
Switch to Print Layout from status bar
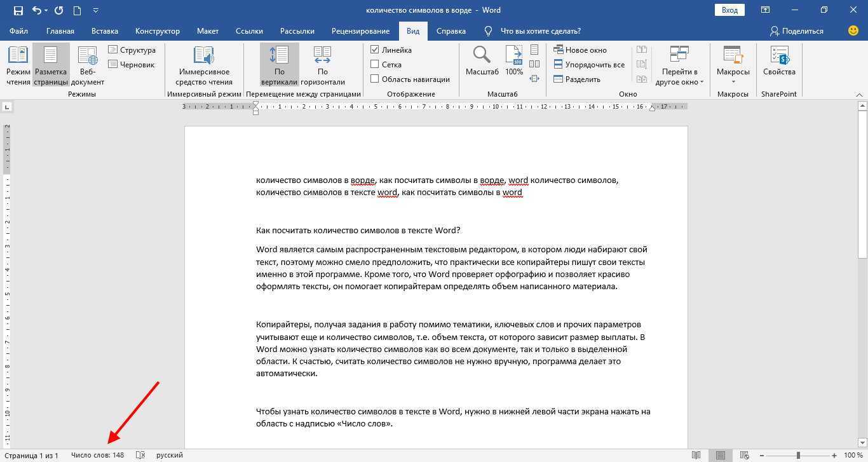coord(721,455)
